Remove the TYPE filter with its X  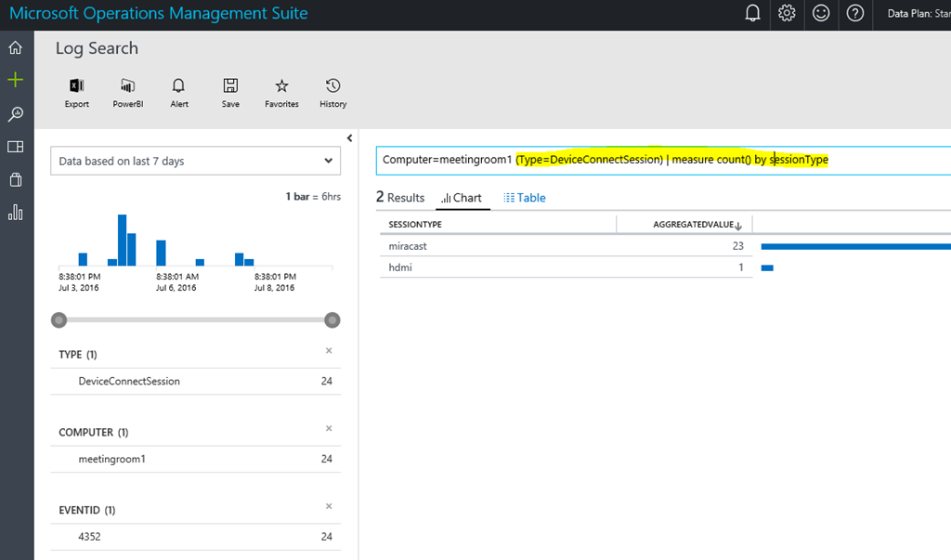click(329, 350)
